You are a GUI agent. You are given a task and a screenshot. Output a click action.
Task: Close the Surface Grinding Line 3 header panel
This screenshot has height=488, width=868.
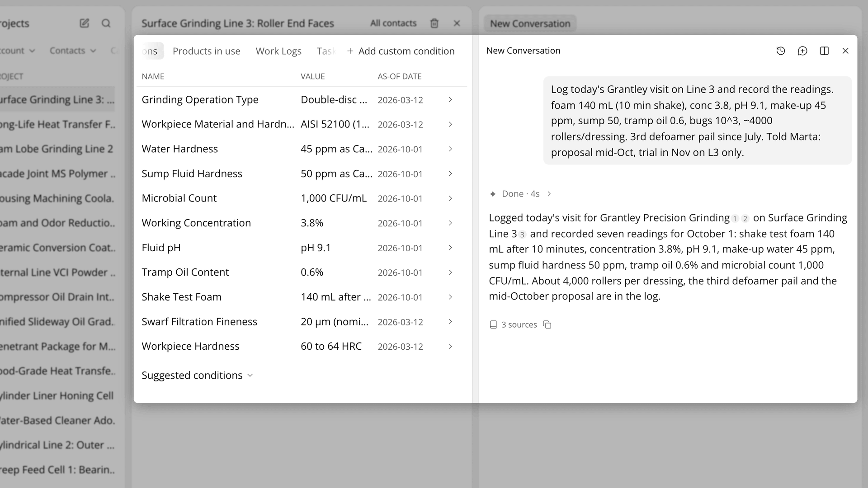coord(457,23)
